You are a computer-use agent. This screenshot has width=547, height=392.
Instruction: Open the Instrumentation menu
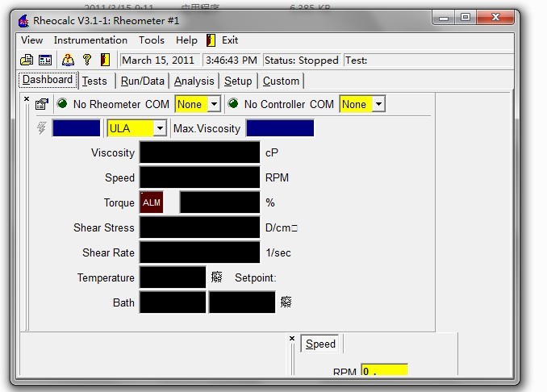coord(90,40)
